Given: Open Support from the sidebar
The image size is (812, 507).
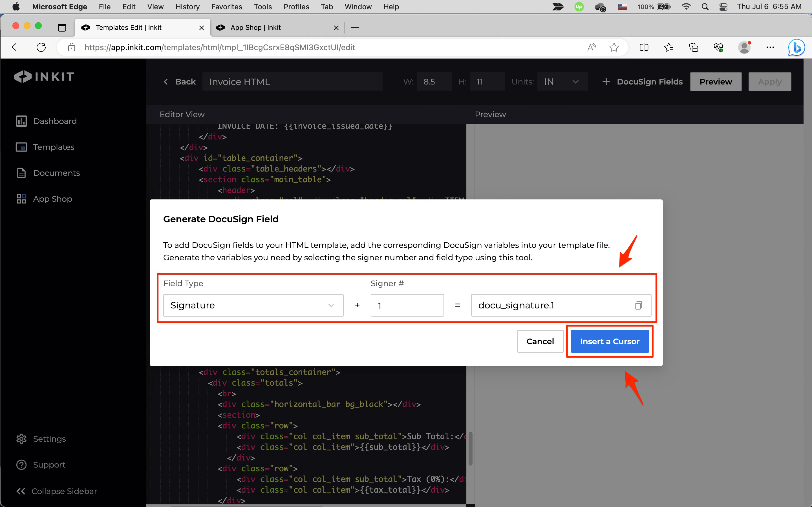Looking at the screenshot, I should pyautogui.click(x=49, y=464).
